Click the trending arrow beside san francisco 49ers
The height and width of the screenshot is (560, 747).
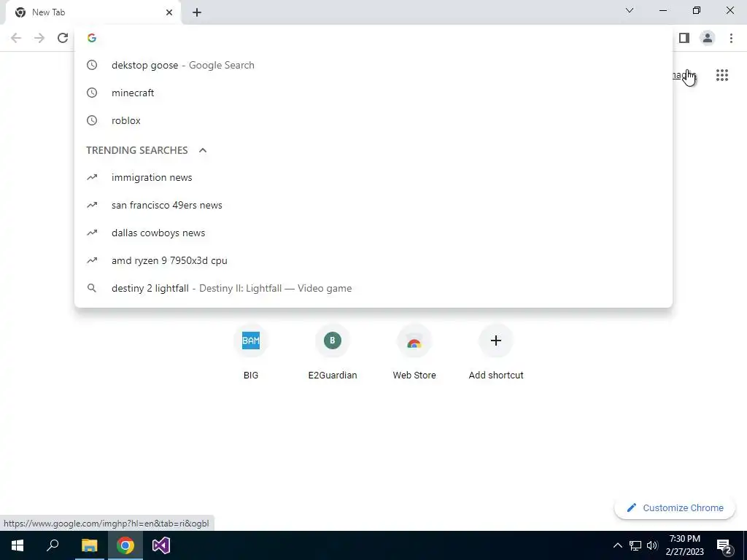(x=92, y=205)
